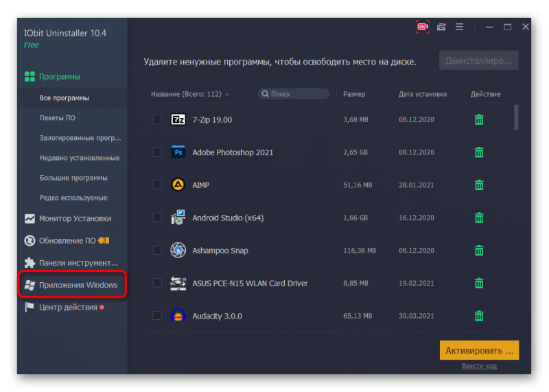Click the yellow Активировать button
Image resolution: width=549 pixels, height=392 pixels.
(x=479, y=350)
